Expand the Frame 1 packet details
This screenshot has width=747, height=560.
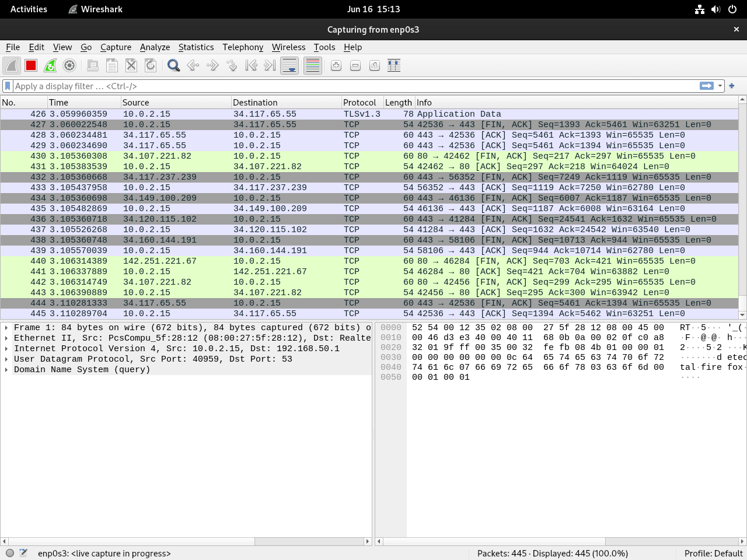[x=6, y=327]
